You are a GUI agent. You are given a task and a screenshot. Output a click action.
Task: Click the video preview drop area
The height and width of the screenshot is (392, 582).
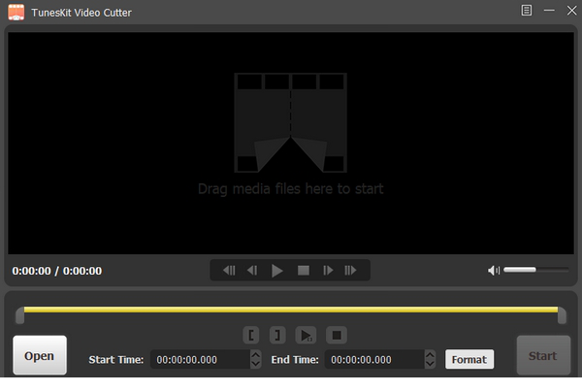pos(291,143)
